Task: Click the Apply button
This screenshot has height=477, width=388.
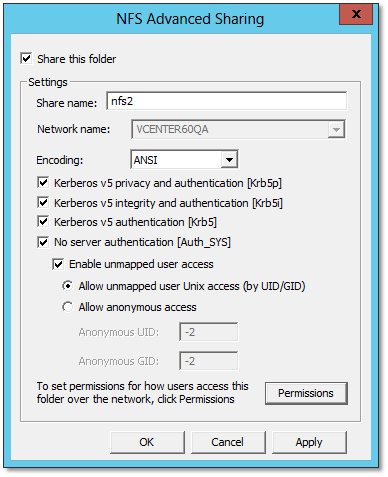Action: tap(309, 442)
